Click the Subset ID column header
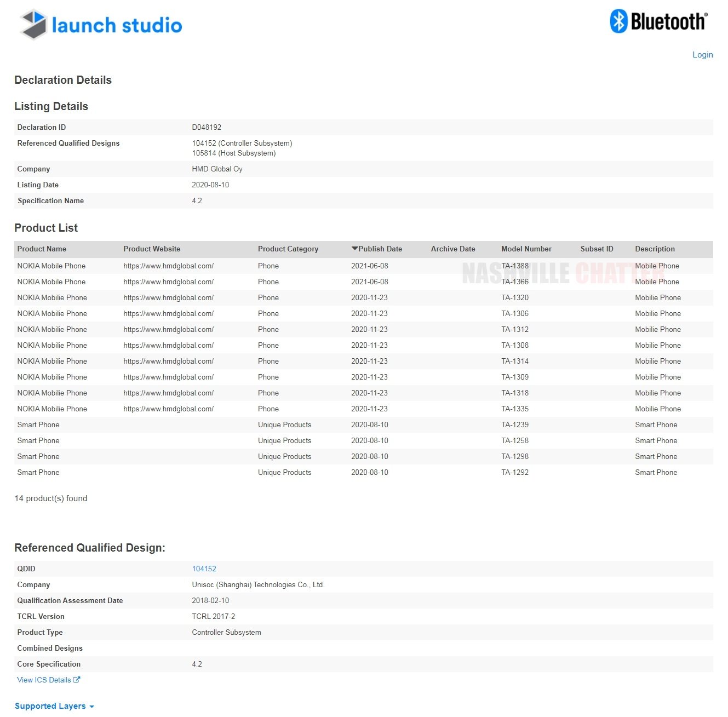The image size is (728, 717). pyautogui.click(x=597, y=249)
